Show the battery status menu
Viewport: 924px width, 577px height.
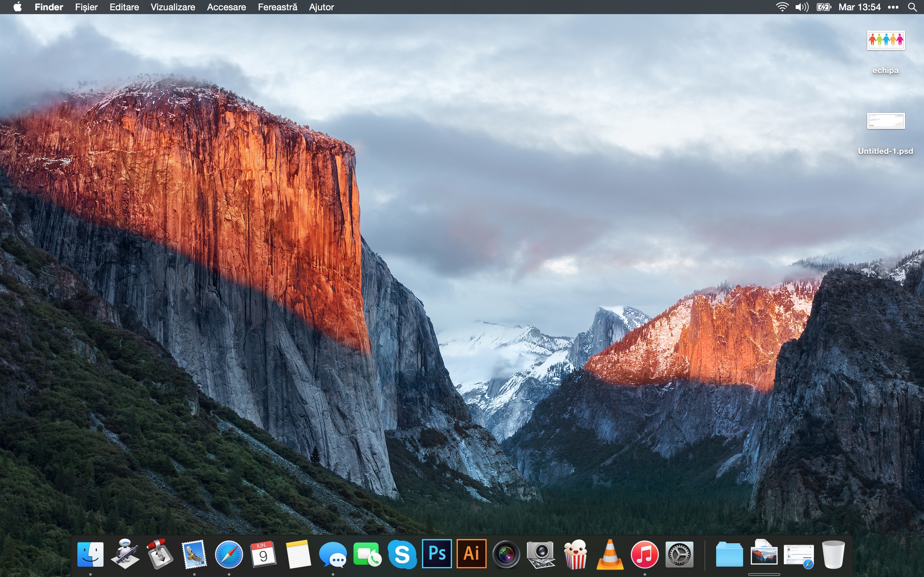[x=824, y=7]
